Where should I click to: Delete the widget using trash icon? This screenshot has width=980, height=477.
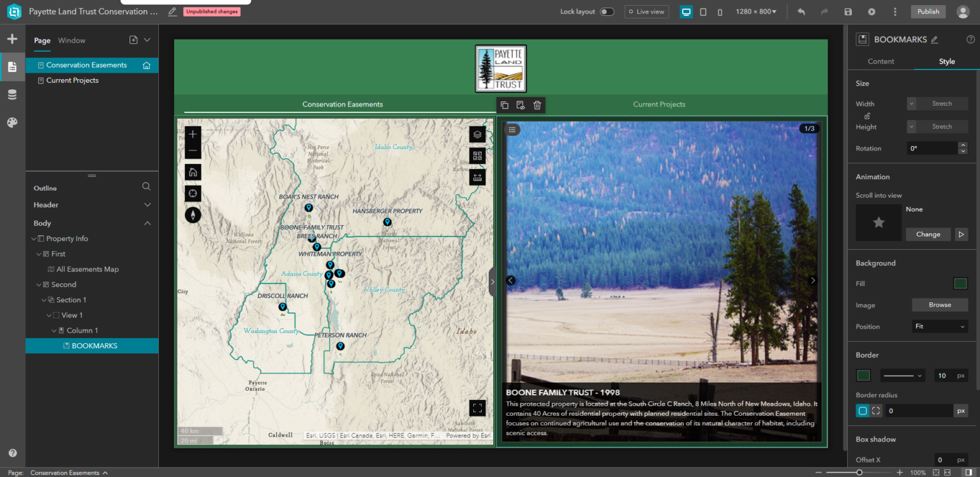coord(537,105)
